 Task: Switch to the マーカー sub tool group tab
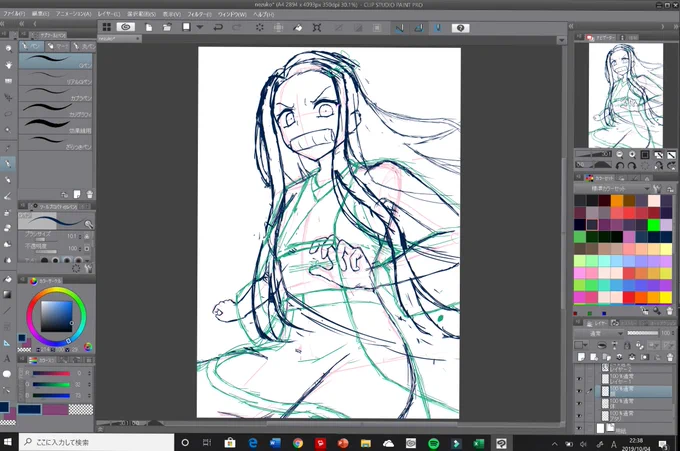click(57, 46)
